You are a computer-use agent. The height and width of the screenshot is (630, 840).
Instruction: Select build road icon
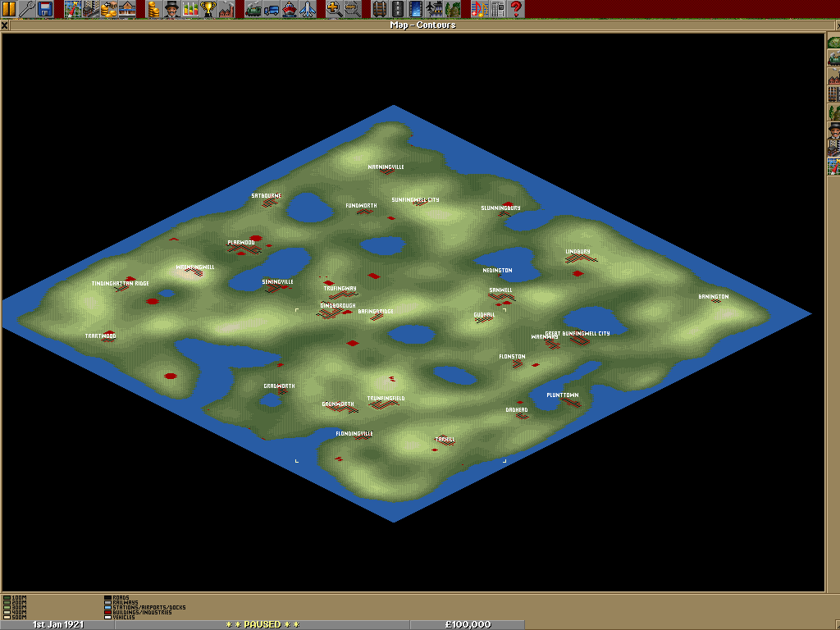(x=398, y=9)
